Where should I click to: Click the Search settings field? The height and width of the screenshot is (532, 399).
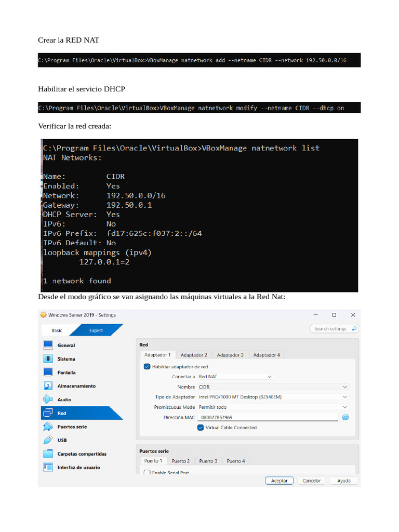click(x=334, y=328)
